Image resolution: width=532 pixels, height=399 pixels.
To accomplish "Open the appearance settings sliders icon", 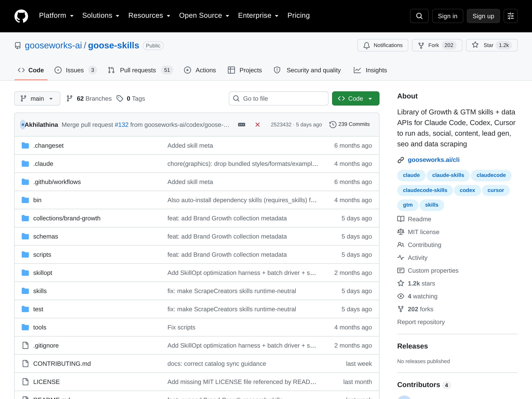I will (510, 16).
